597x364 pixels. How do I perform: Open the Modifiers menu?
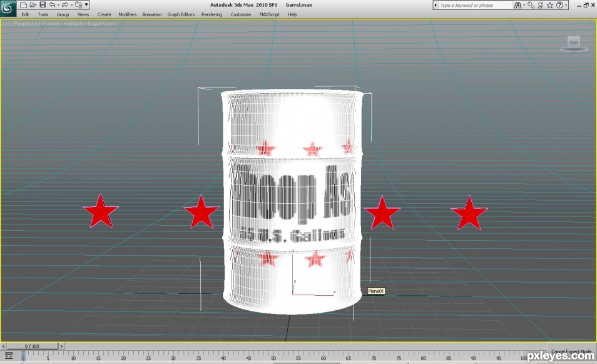pyautogui.click(x=127, y=14)
